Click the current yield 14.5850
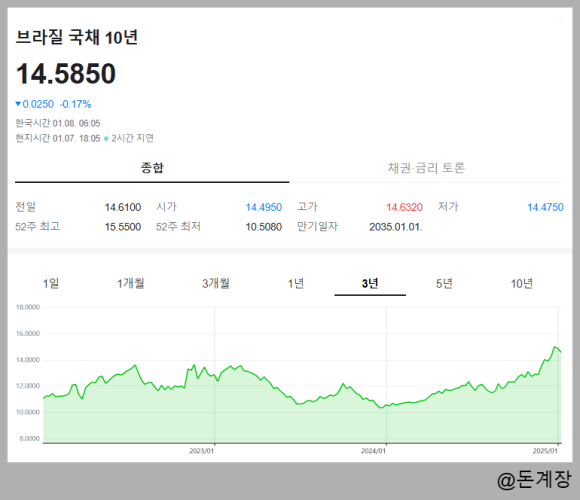This screenshot has height=500, width=580. point(66,74)
